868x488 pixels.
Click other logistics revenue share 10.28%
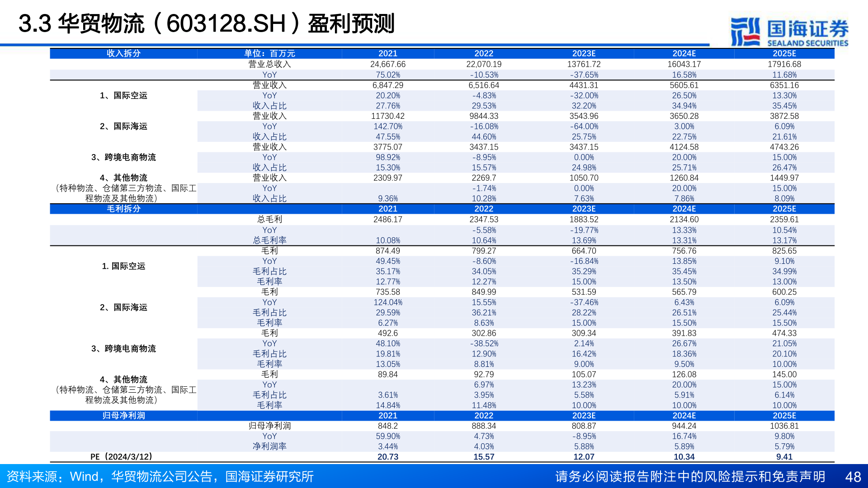tap(484, 198)
